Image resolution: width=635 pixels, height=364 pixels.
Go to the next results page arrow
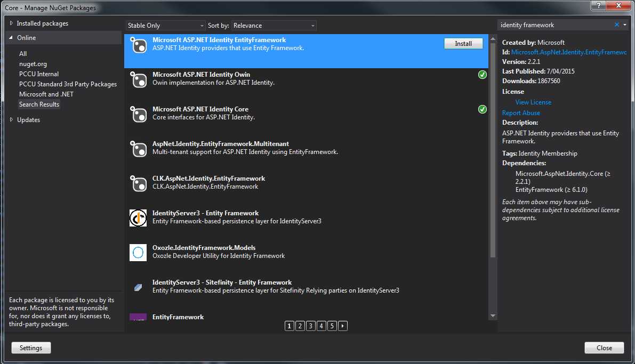(x=343, y=326)
